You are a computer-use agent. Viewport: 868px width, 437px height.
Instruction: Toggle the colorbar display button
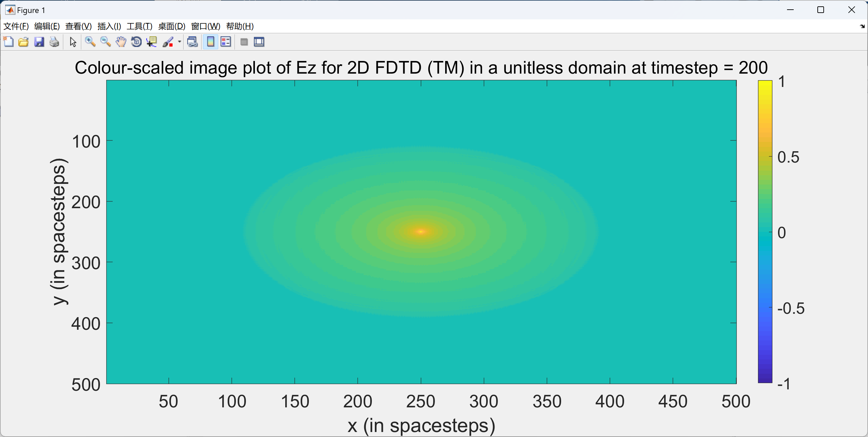[210, 42]
